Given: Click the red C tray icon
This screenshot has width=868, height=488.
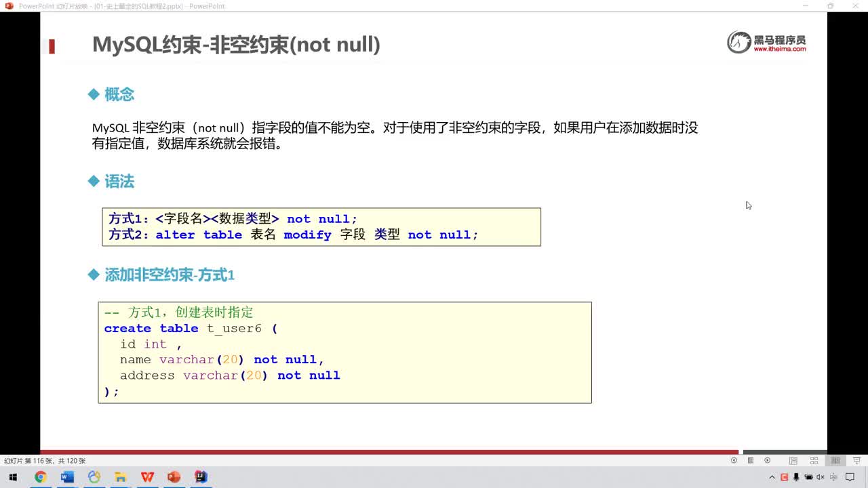Looking at the screenshot, I should [x=785, y=477].
